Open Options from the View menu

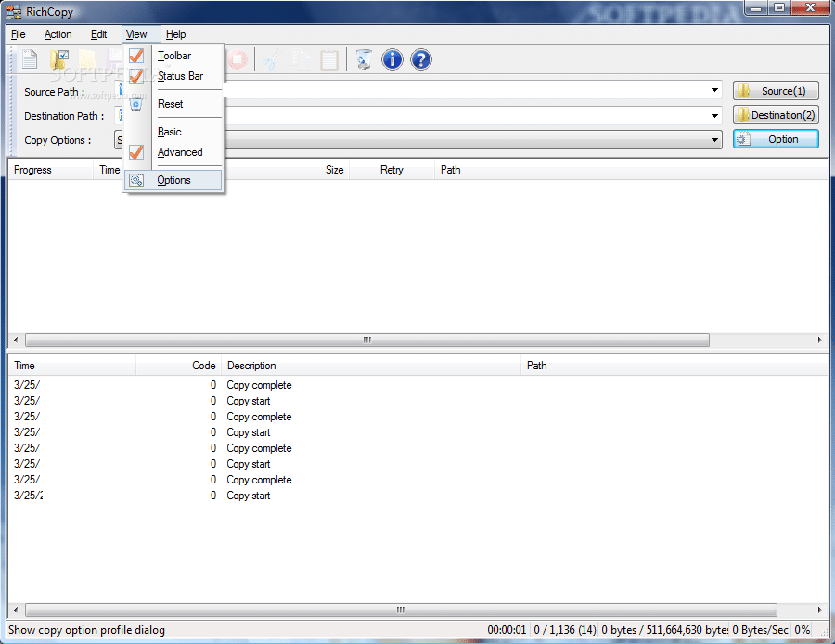[173, 180]
